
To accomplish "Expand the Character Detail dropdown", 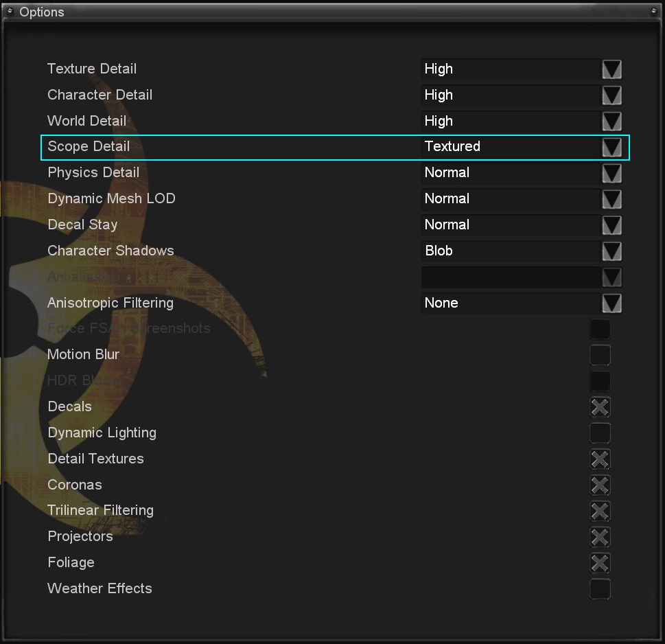I will pos(611,95).
